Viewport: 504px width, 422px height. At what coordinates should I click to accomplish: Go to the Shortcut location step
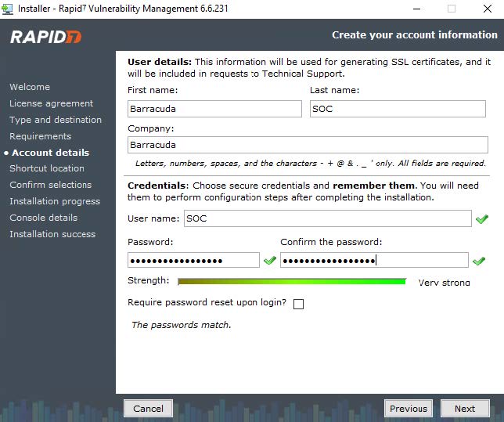click(47, 168)
